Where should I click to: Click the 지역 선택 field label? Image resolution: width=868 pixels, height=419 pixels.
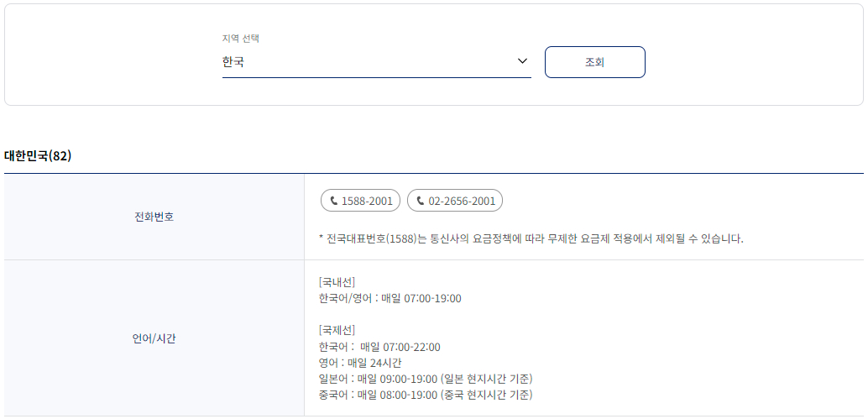click(x=241, y=39)
